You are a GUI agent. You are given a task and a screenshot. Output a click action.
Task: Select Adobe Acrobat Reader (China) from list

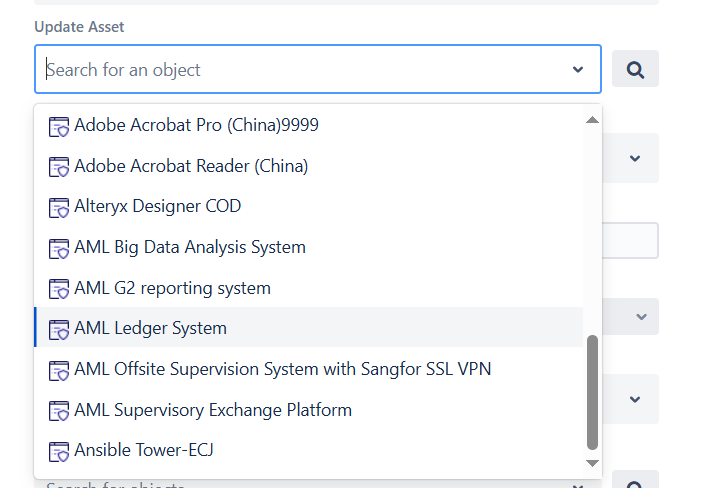coord(309,166)
